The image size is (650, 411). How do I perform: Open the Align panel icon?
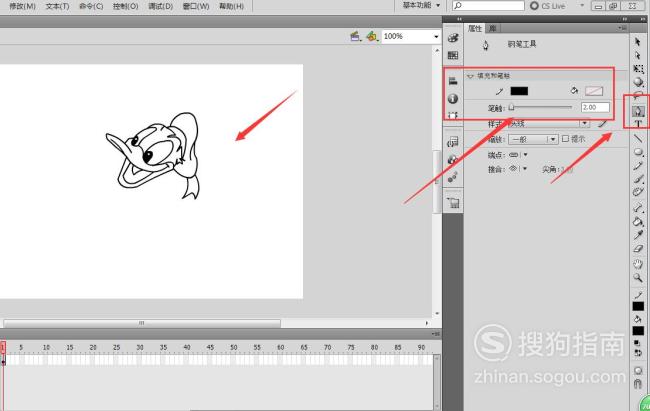453,81
